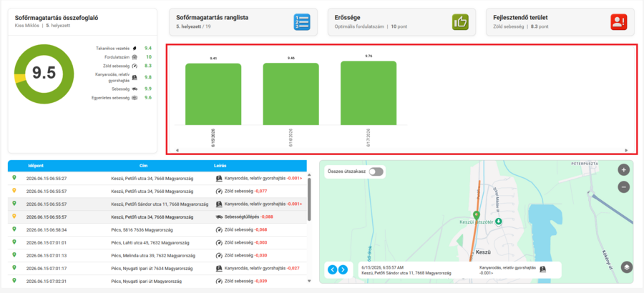Select the Sebességtúllépés -0,088 event row
Screen dimensions: 644x293
(x=157, y=217)
